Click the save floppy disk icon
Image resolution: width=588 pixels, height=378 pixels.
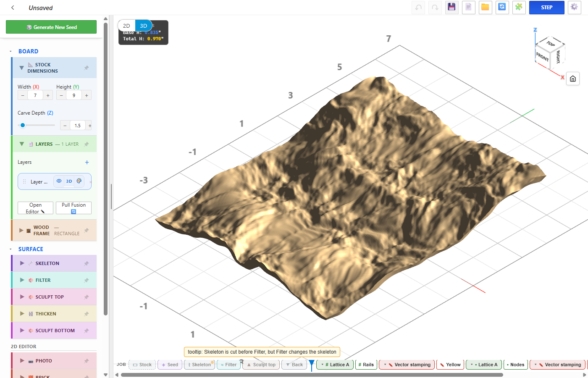451,7
